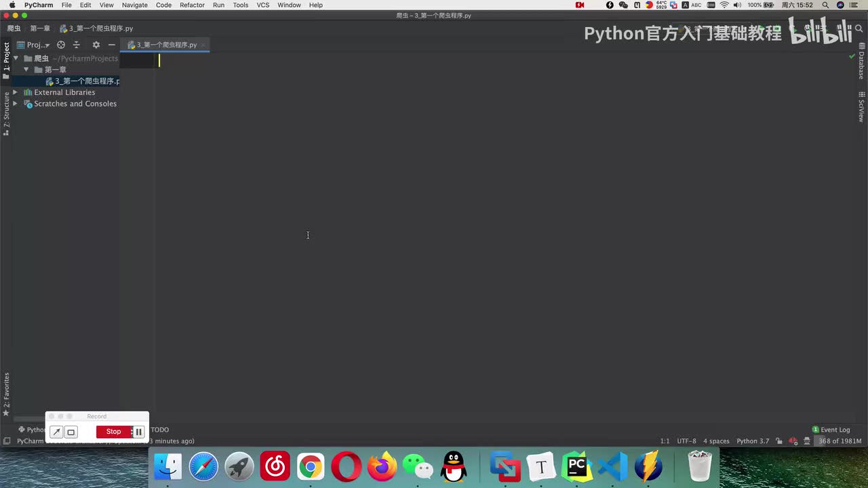Open Google Chrome from the Dock

point(311,467)
